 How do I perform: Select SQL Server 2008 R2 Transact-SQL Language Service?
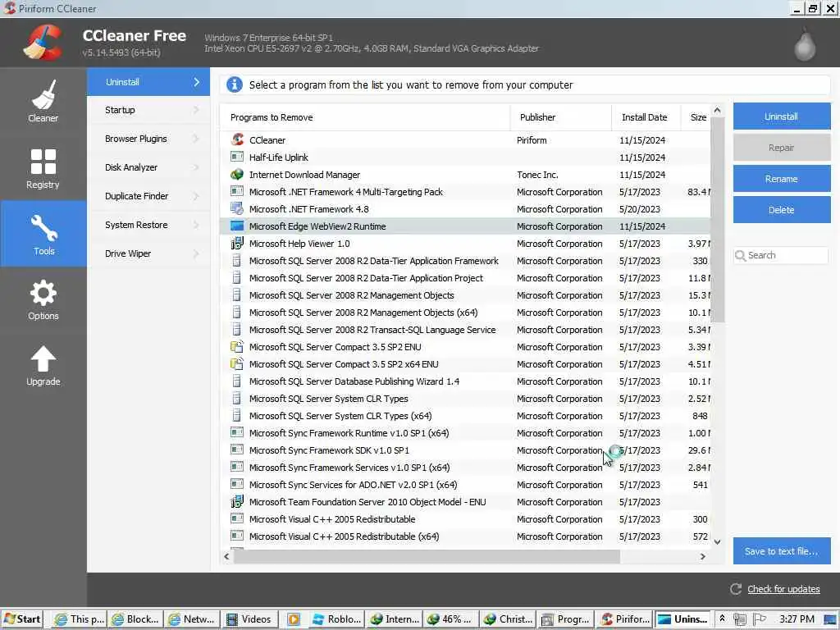pyautogui.click(x=465, y=330)
